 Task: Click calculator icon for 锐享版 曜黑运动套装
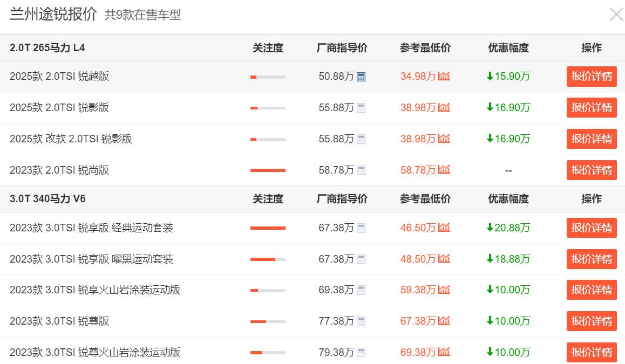coord(361,259)
